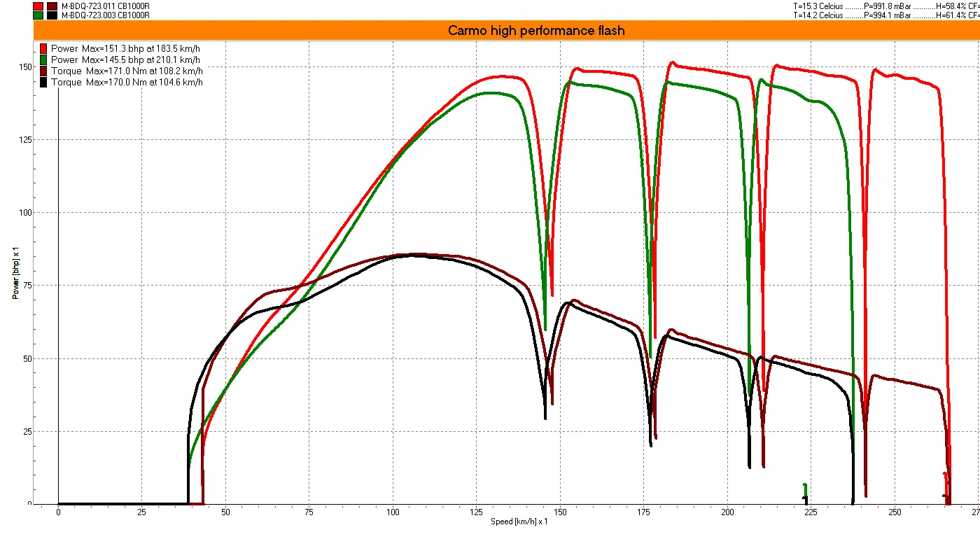This screenshot has height=560, width=980.
Task: Click the run name "M-BDQ-723.003 CB1000R"
Action: pyautogui.click(x=105, y=15)
